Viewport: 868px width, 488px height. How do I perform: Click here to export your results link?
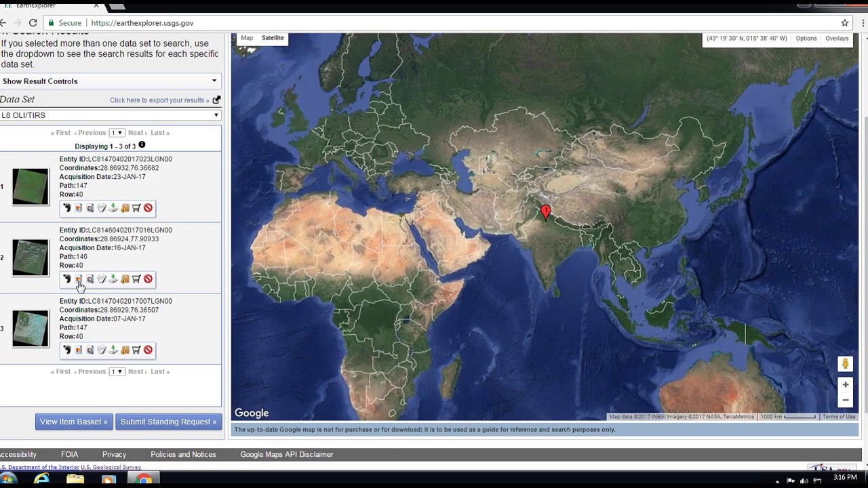pos(159,100)
